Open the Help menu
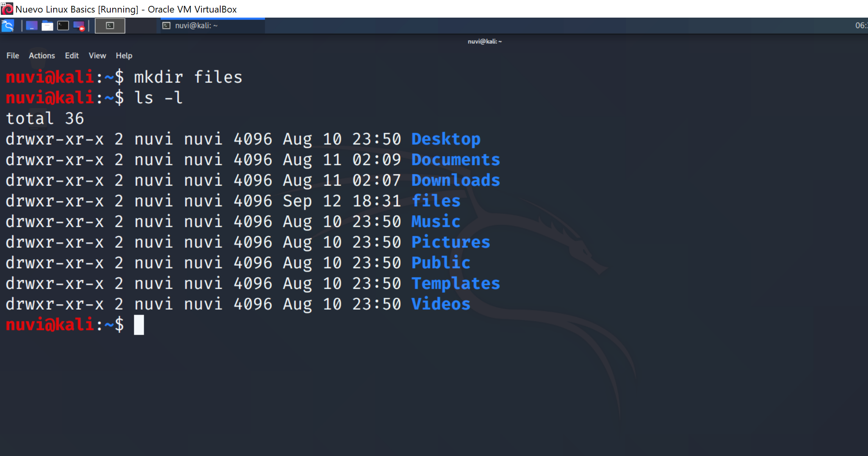868x456 pixels. [124, 56]
